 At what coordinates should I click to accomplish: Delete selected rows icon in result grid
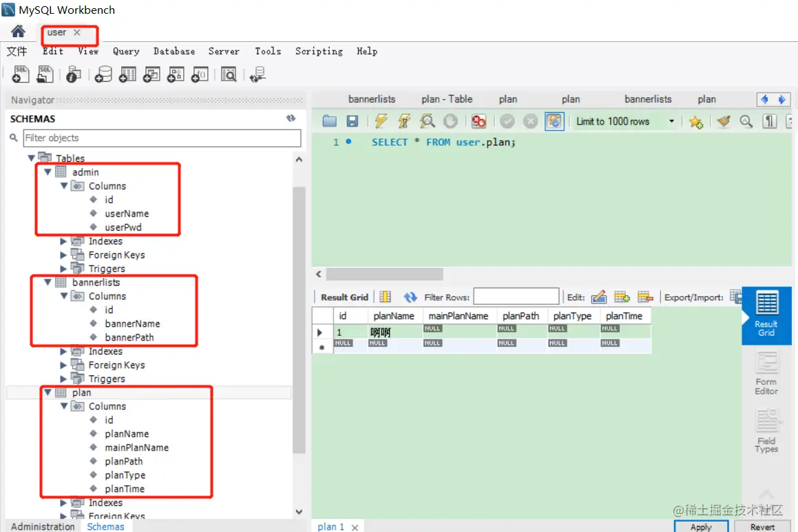[x=645, y=297]
